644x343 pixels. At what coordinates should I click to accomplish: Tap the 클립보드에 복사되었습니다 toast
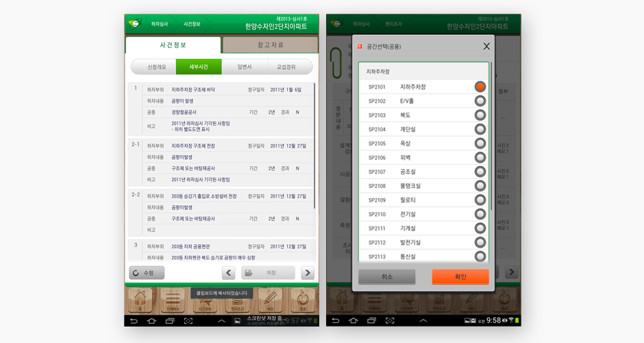pos(221,293)
